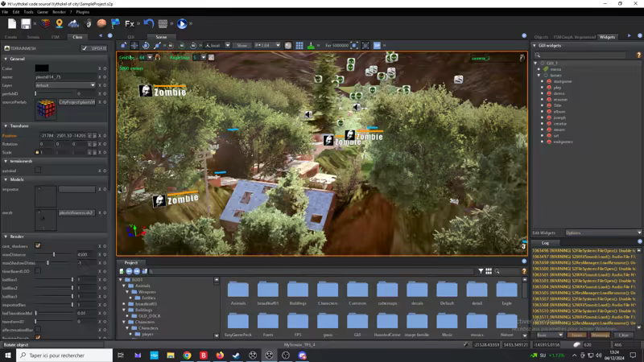
Task: Click the Save floppy disk icon
Action: click(x=27, y=24)
